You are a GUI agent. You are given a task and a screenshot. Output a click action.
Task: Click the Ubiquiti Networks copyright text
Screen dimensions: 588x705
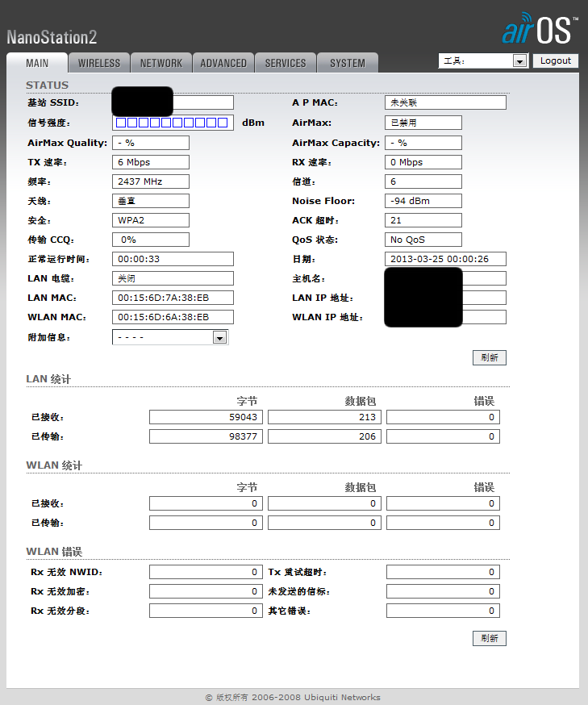pos(293,698)
